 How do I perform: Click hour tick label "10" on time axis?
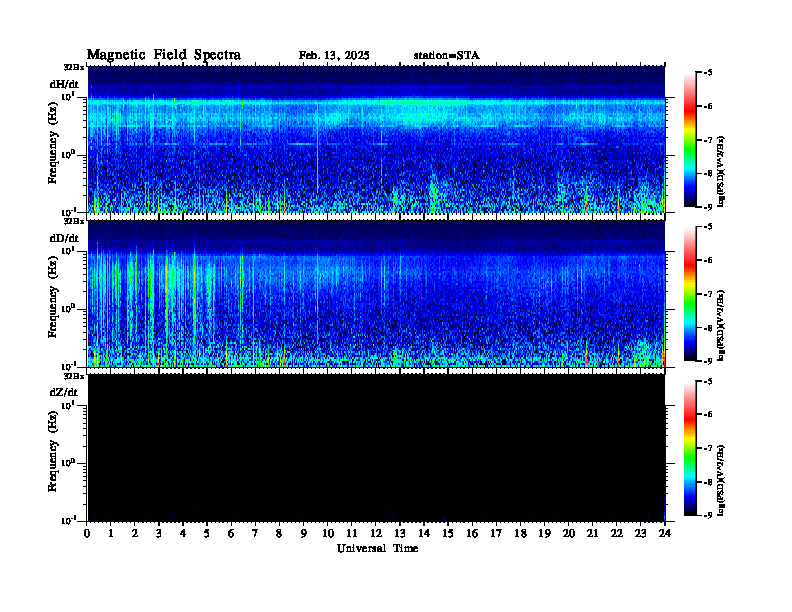pos(328,534)
